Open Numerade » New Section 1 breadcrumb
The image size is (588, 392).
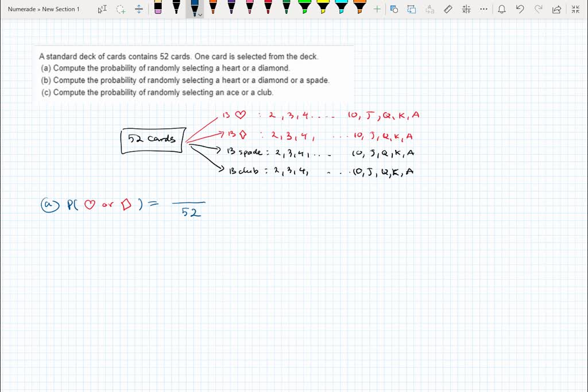(x=44, y=9)
